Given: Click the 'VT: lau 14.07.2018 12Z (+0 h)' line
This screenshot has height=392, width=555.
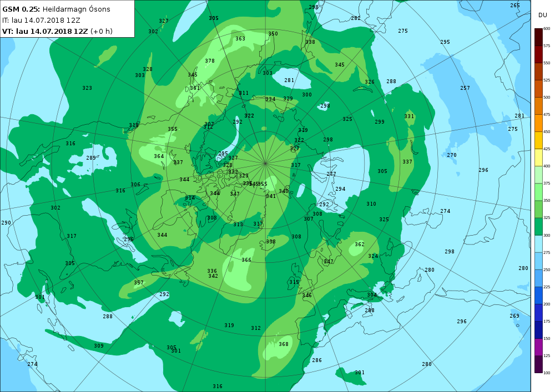Looking at the screenshot, I should (57, 31).
